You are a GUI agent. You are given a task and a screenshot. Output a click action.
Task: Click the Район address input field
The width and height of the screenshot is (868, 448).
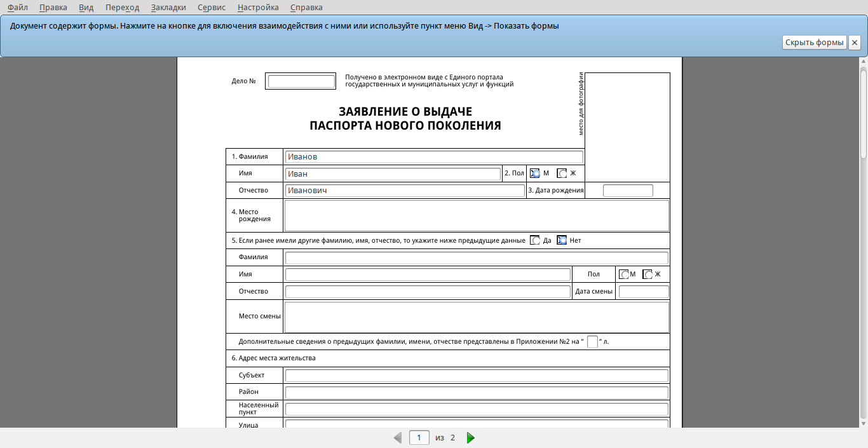477,393
